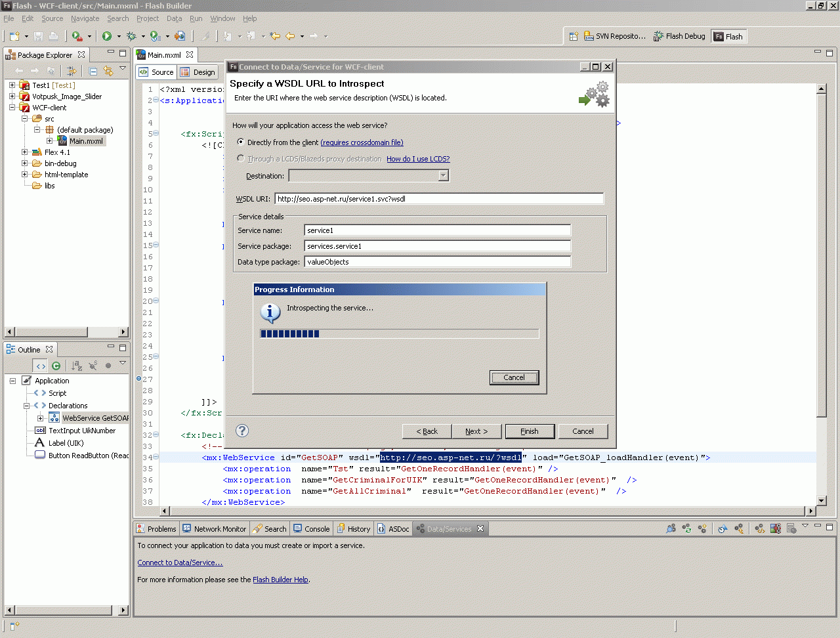Screen dimensions: 840x638
Task: Expand the html-template folder
Action: point(24,175)
